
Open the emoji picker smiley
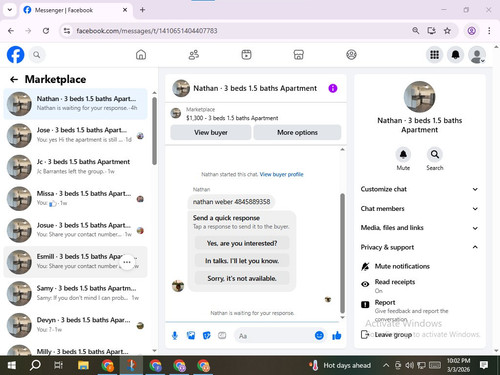pos(319,336)
